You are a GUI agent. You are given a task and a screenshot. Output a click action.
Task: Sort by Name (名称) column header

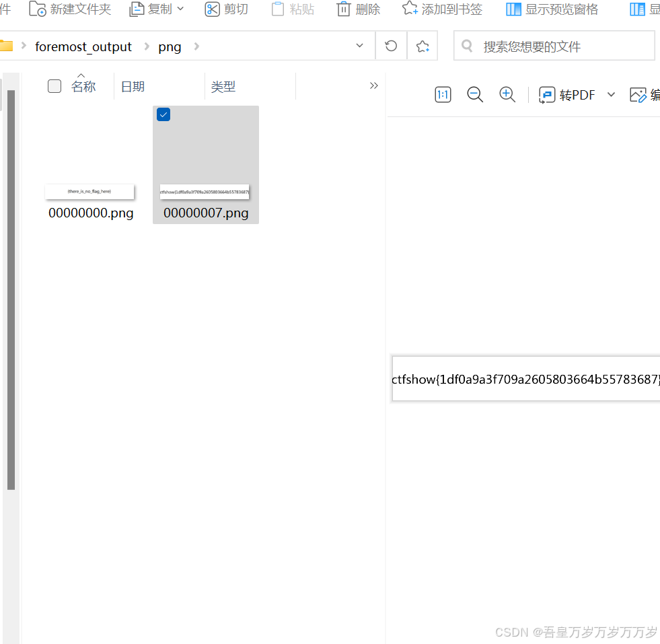(83, 86)
